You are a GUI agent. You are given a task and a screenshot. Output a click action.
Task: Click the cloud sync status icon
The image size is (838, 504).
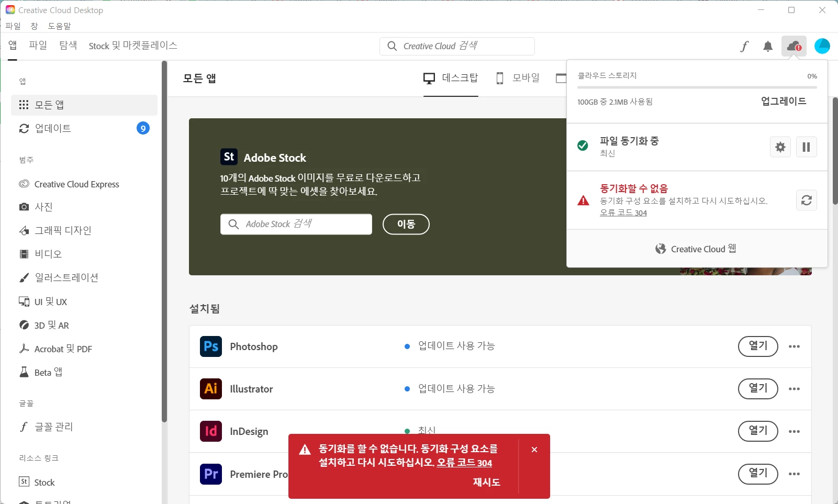click(x=794, y=46)
